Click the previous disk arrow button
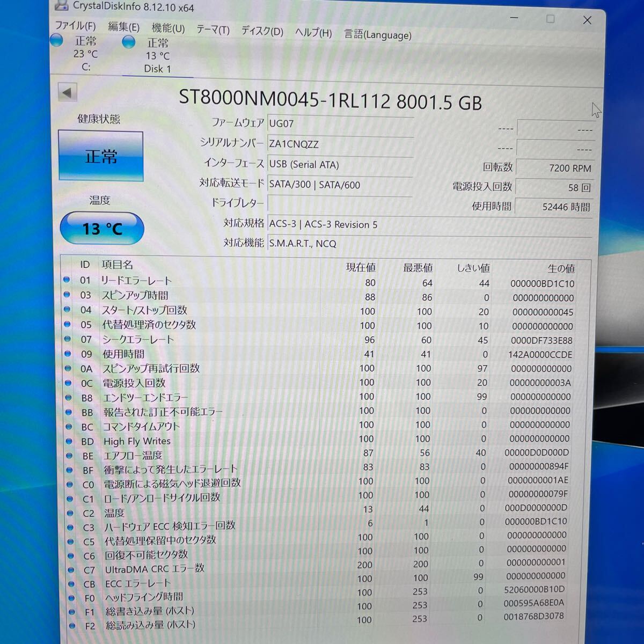The width and height of the screenshot is (644, 644). [67, 92]
